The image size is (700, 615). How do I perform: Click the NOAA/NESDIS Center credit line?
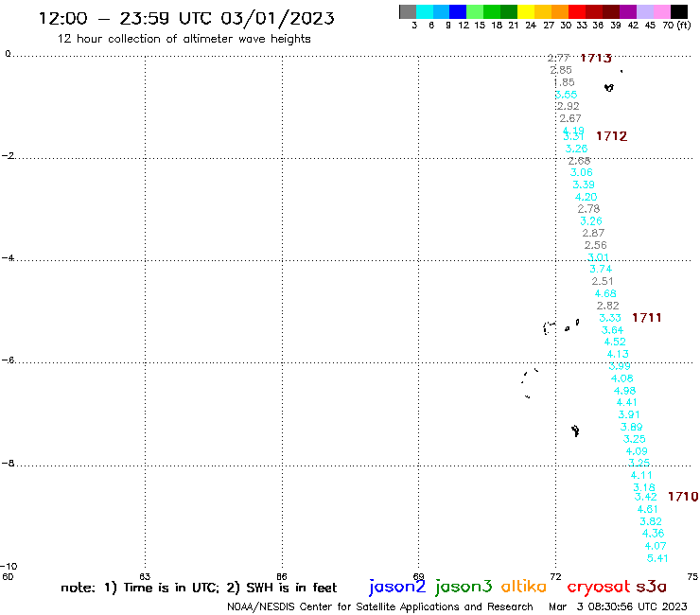coord(380,606)
